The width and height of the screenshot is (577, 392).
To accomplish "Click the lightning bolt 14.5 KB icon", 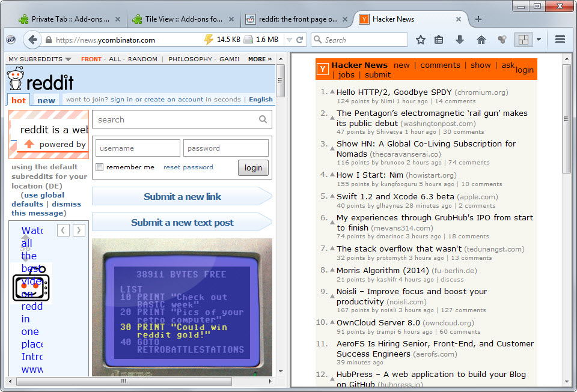I will [x=209, y=39].
